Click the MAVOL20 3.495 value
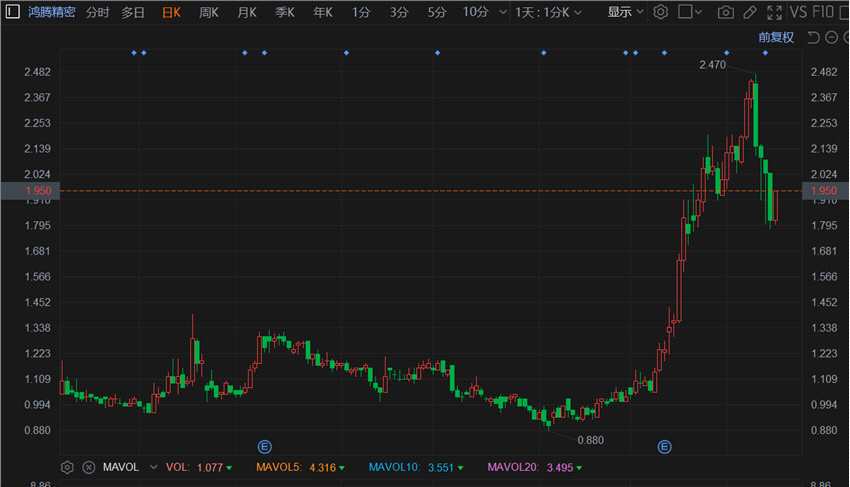 pos(559,467)
